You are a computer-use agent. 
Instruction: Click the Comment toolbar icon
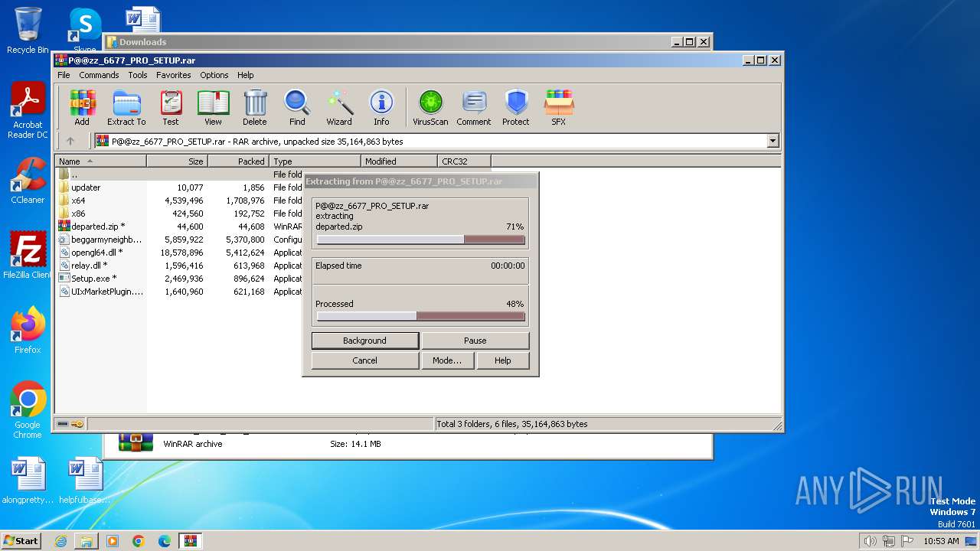474,107
